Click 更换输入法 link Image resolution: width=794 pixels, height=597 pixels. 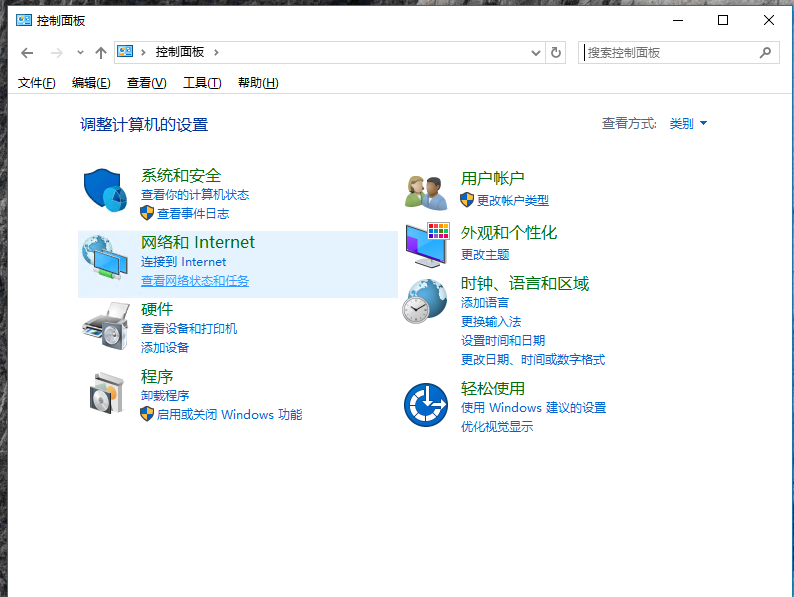coord(491,322)
